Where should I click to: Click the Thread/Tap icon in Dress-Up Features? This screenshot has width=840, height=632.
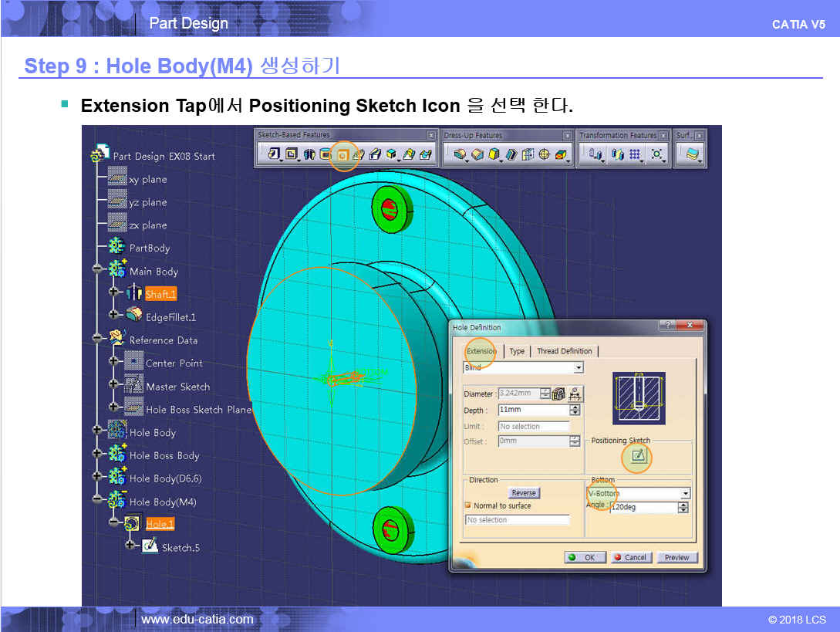click(x=545, y=155)
